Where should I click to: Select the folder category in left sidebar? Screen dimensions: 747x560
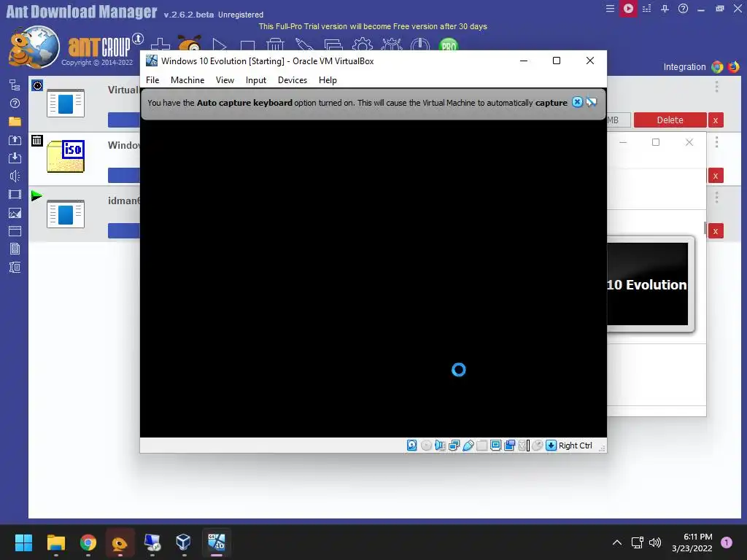click(x=15, y=122)
